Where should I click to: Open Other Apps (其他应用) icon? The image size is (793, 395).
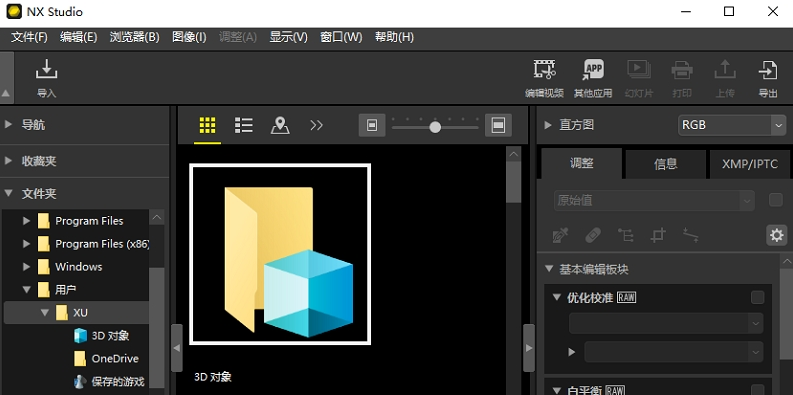point(593,78)
